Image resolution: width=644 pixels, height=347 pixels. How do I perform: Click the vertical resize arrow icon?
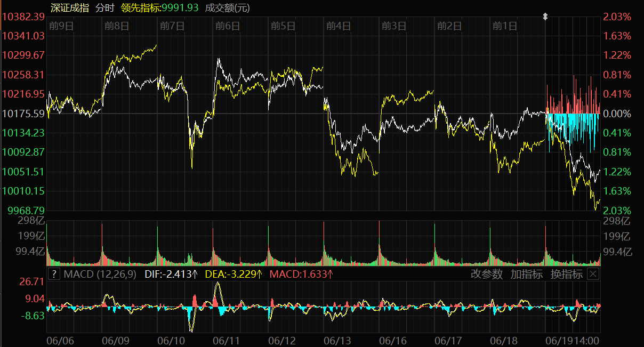tap(545, 17)
